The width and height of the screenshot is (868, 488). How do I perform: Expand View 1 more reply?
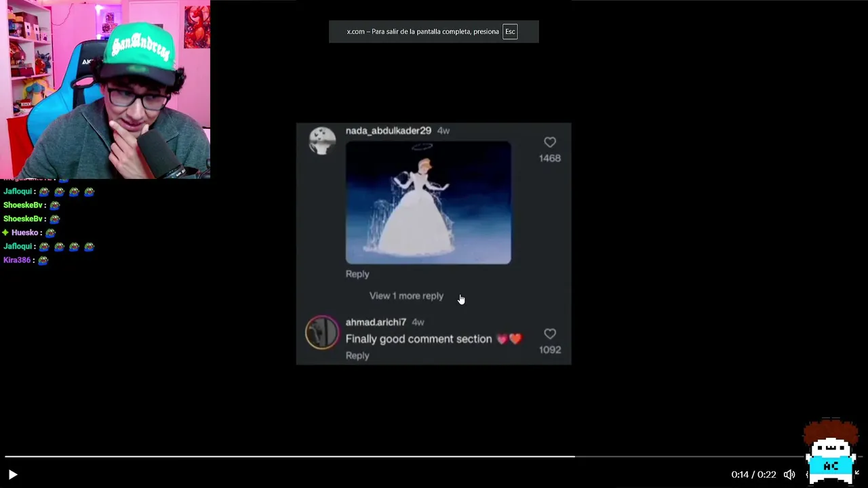pos(406,296)
